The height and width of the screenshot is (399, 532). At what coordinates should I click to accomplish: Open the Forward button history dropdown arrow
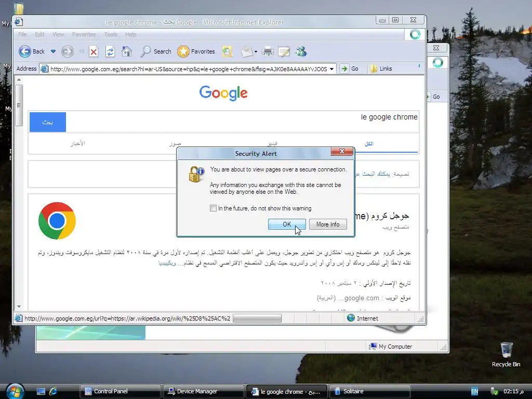point(82,51)
